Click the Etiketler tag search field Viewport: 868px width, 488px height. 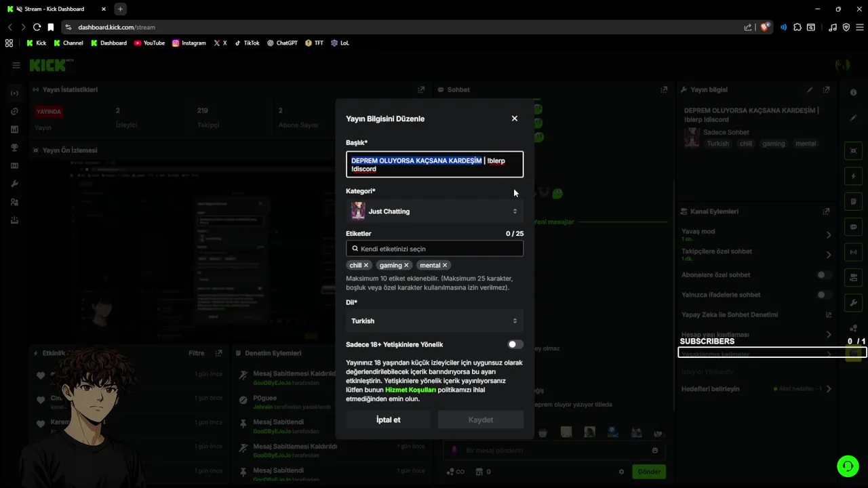point(435,249)
